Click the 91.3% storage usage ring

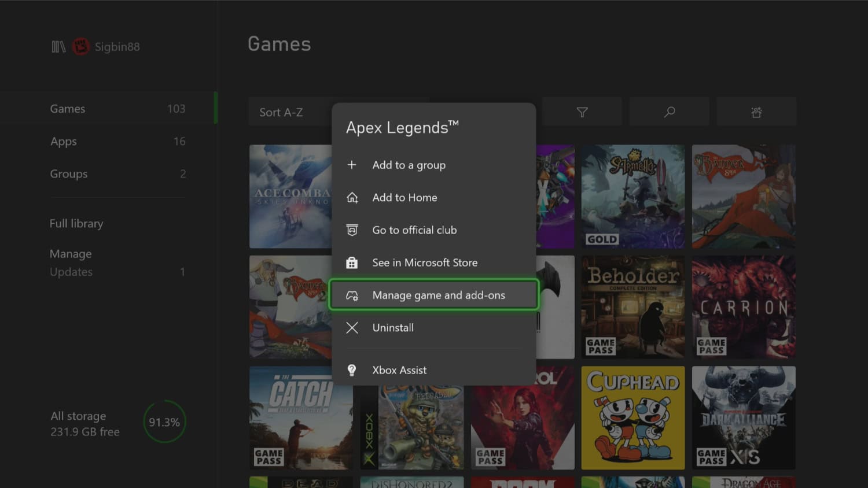click(x=164, y=422)
